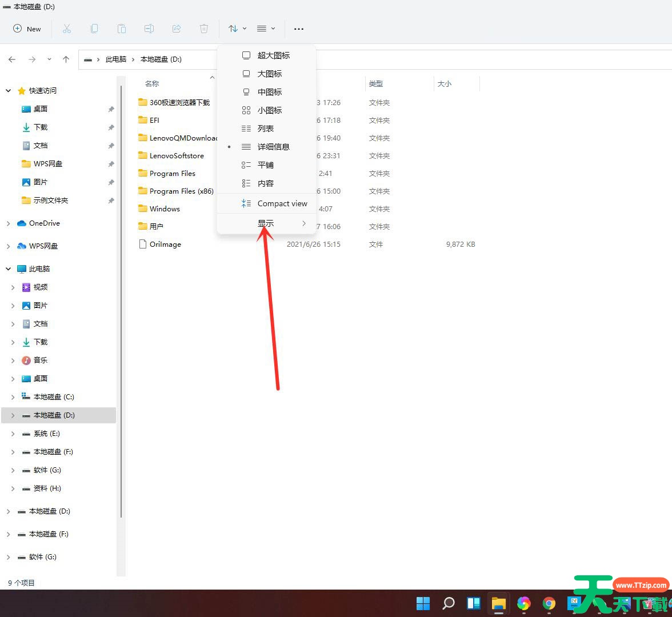Click File Explorer taskbar icon
This screenshot has height=617, width=672.
tap(499, 603)
